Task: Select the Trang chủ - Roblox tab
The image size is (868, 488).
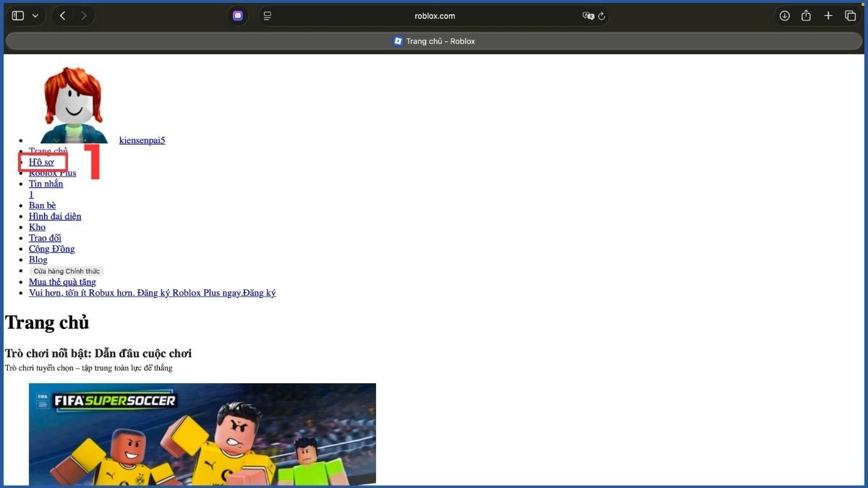Action: [x=434, y=41]
